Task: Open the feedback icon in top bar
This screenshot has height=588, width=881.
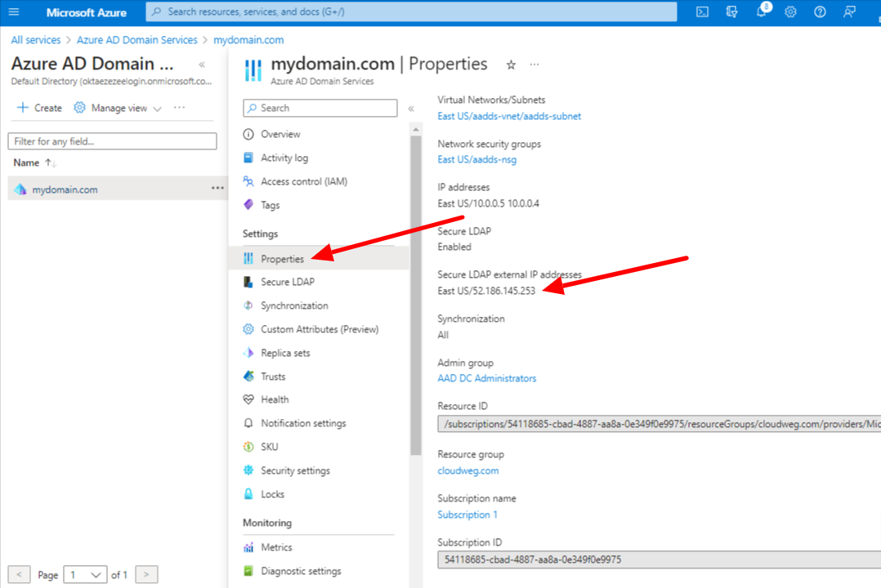Action: (850, 11)
